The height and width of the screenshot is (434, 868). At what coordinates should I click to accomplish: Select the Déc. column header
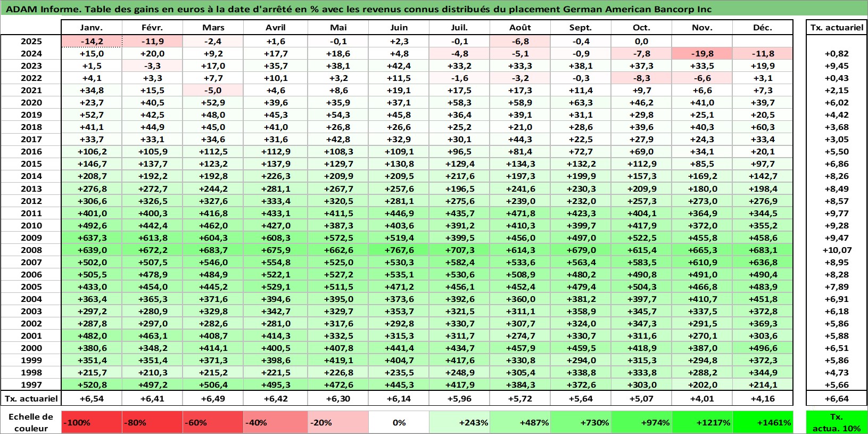[x=763, y=28]
